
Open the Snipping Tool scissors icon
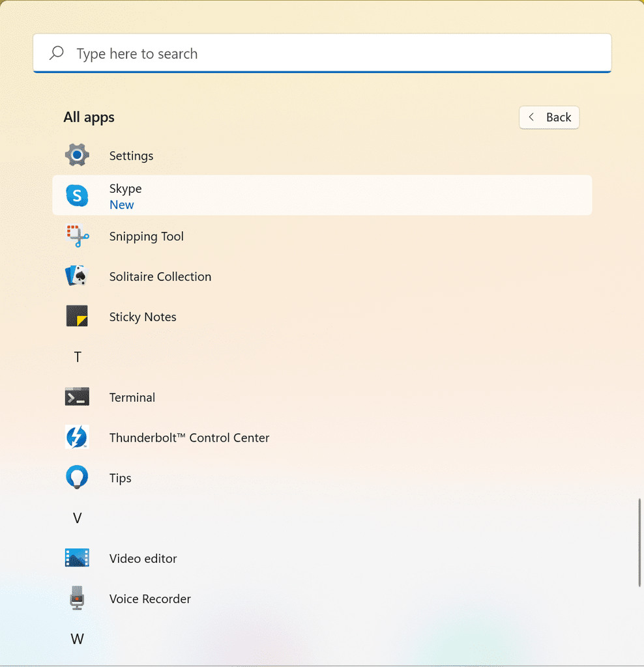(x=77, y=236)
